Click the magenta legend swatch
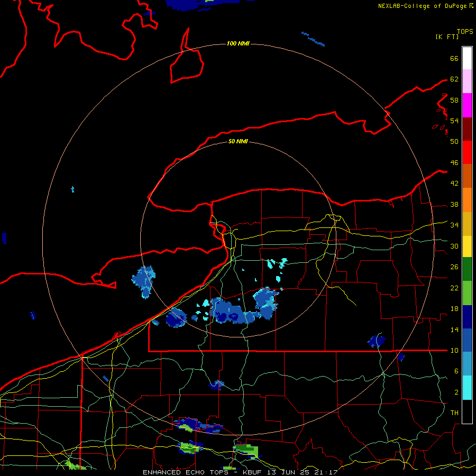 [467, 105]
